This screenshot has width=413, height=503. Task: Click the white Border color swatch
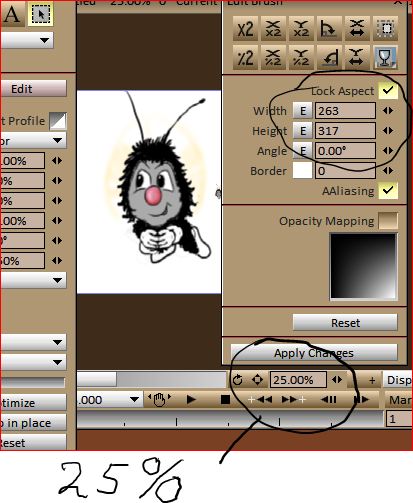[303, 171]
